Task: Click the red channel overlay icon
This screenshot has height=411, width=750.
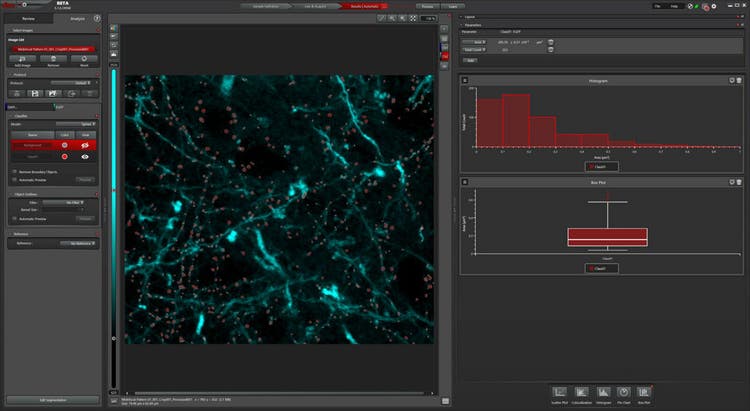Action: [445, 56]
